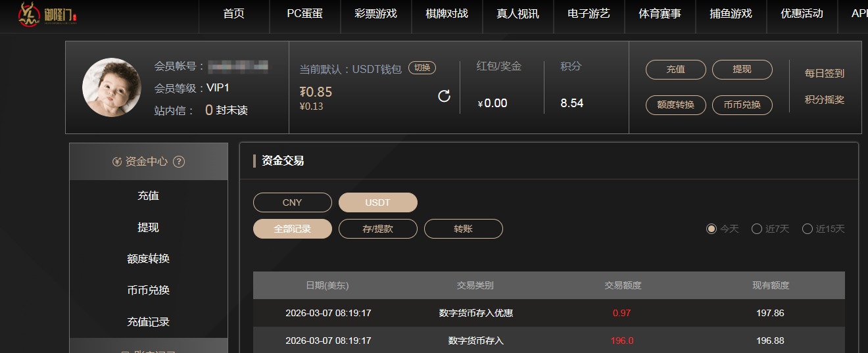Refresh the USDT wallet balance
868x353 pixels.
pos(444,96)
